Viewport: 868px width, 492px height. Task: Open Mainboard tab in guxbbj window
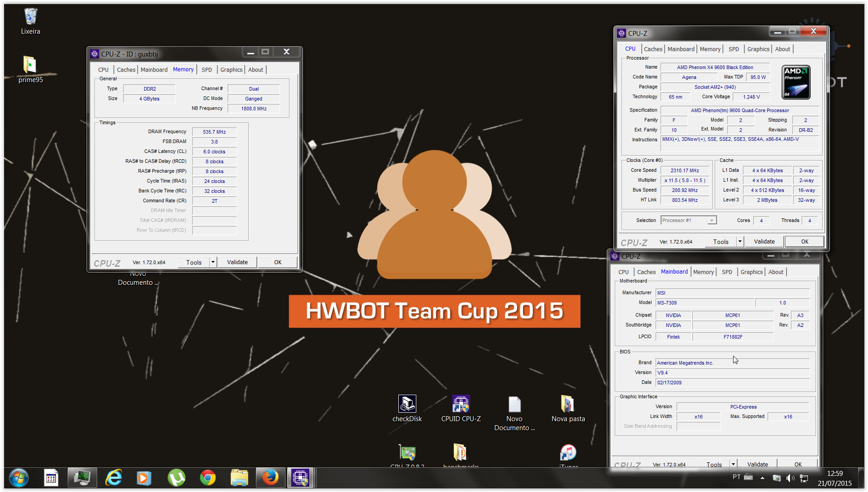[x=154, y=70]
